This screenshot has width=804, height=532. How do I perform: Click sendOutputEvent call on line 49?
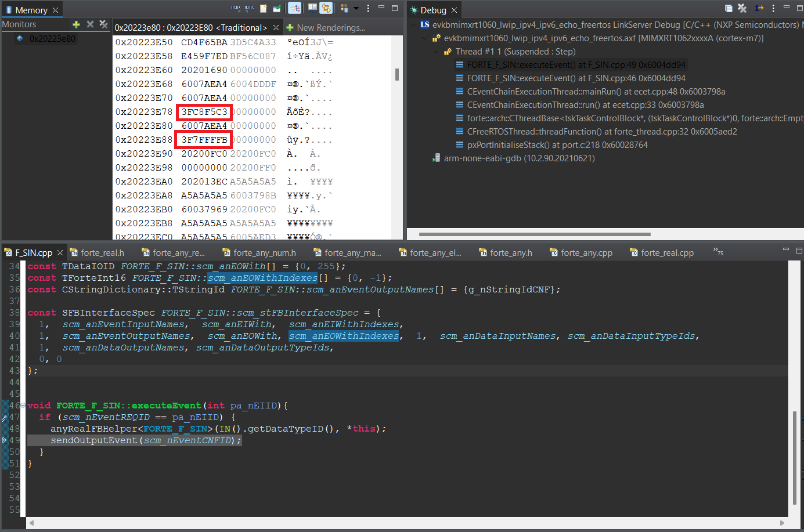(x=145, y=440)
